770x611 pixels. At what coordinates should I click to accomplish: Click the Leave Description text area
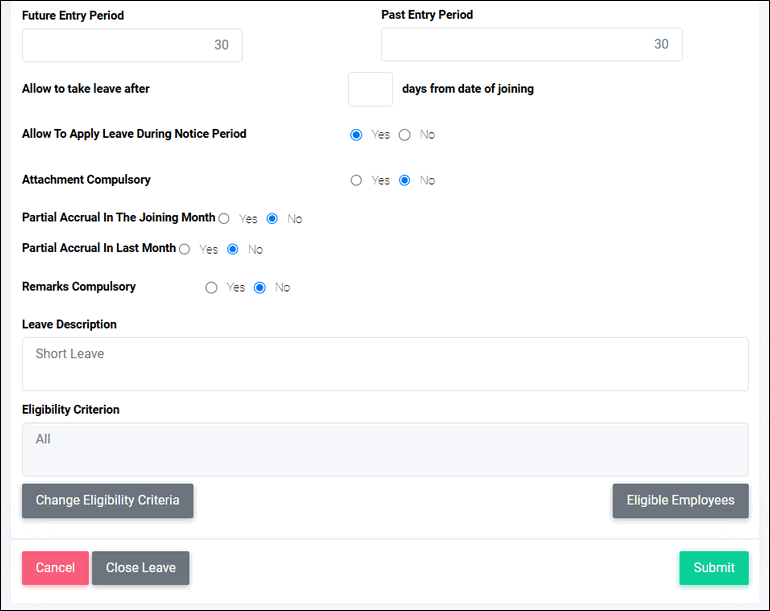point(385,364)
